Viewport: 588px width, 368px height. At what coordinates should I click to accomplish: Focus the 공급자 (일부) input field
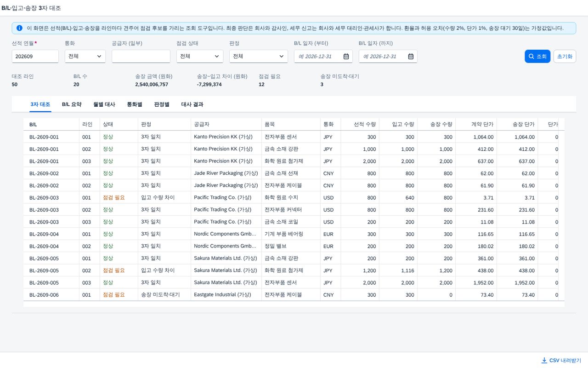pyautogui.click(x=141, y=57)
